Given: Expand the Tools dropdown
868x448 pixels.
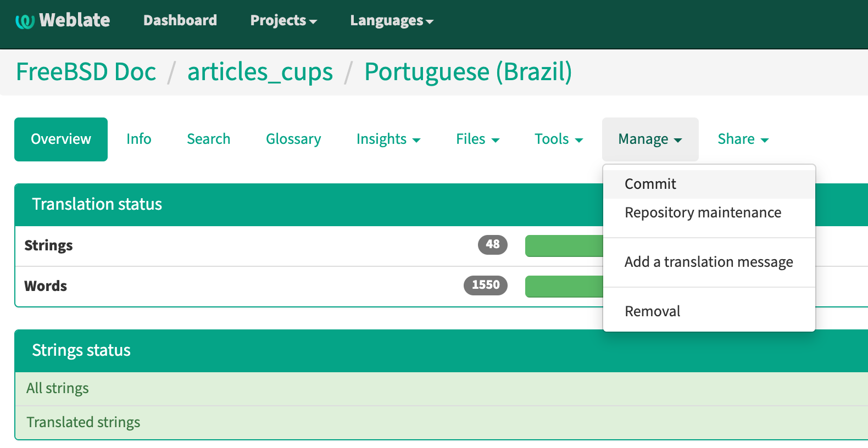Looking at the screenshot, I should coord(559,139).
